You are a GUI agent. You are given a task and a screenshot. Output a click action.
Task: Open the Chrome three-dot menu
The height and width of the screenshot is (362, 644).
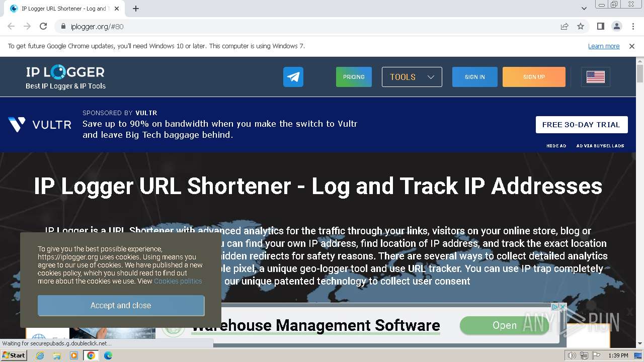coord(632,26)
